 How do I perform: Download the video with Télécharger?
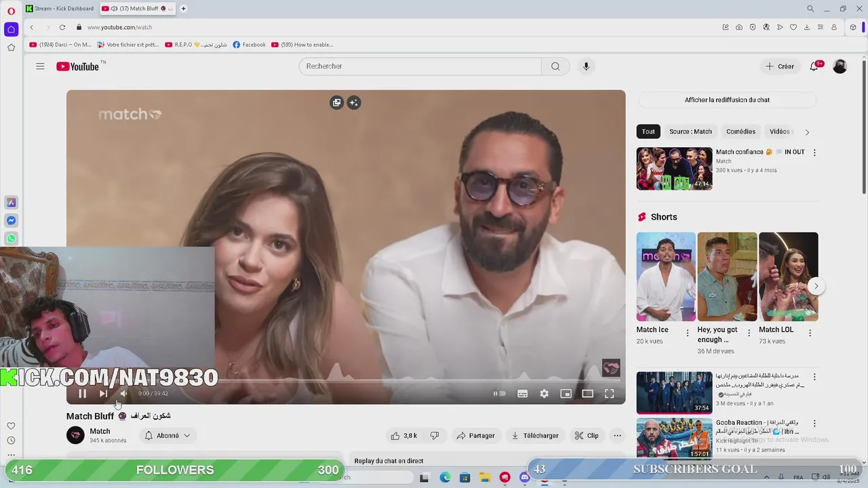point(535,436)
